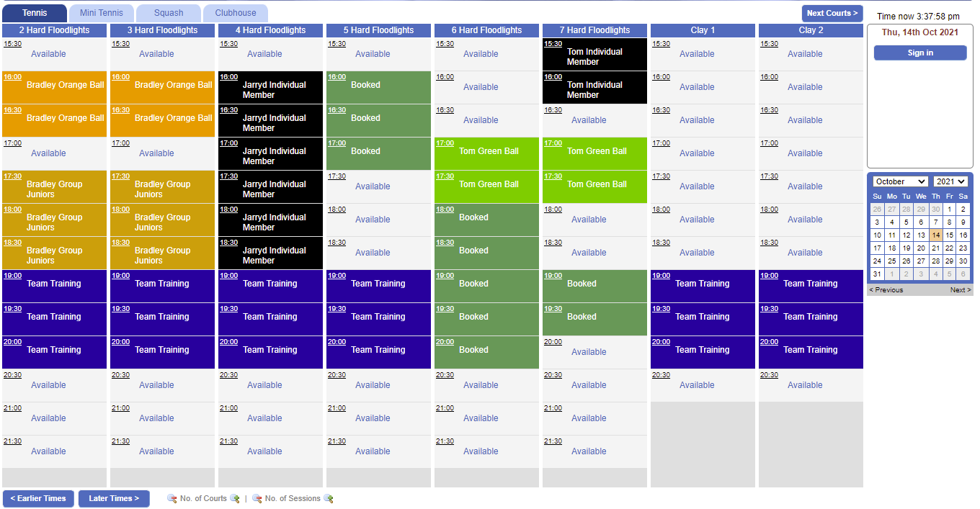Click the magnifier plus icon beside No. of Courts

click(234, 498)
